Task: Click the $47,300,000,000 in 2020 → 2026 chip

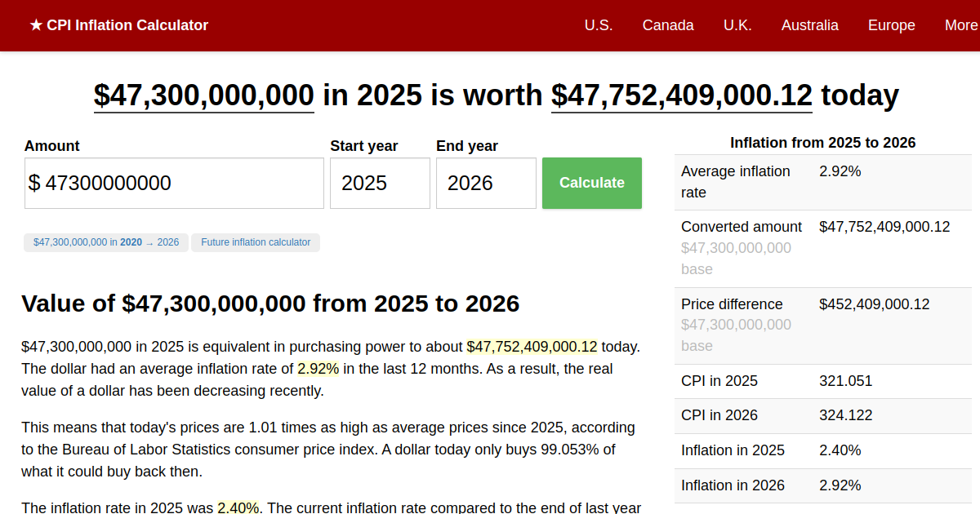Action: pos(105,242)
